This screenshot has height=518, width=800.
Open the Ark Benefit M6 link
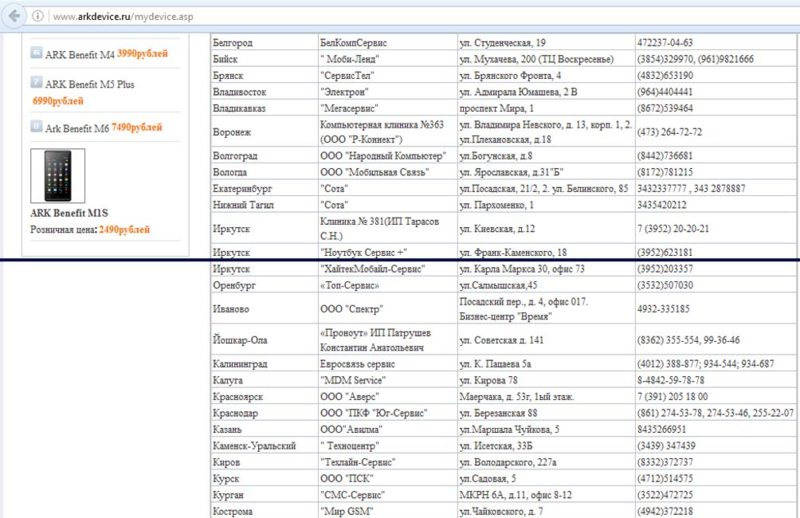click(77, 128)
